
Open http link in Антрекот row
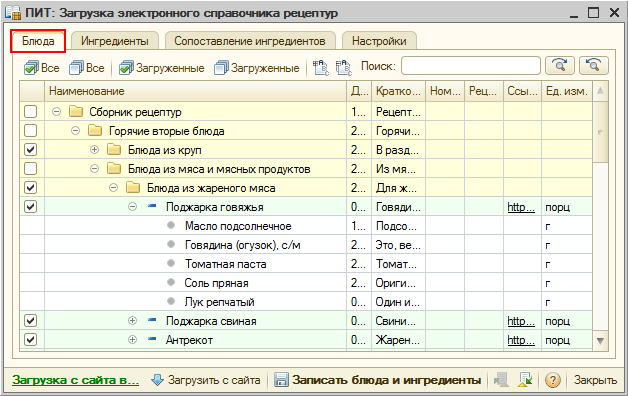click(521, 340)
